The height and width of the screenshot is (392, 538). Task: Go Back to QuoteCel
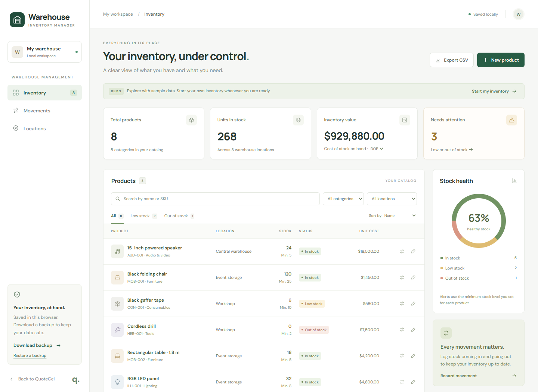click(x=33, y=379)
